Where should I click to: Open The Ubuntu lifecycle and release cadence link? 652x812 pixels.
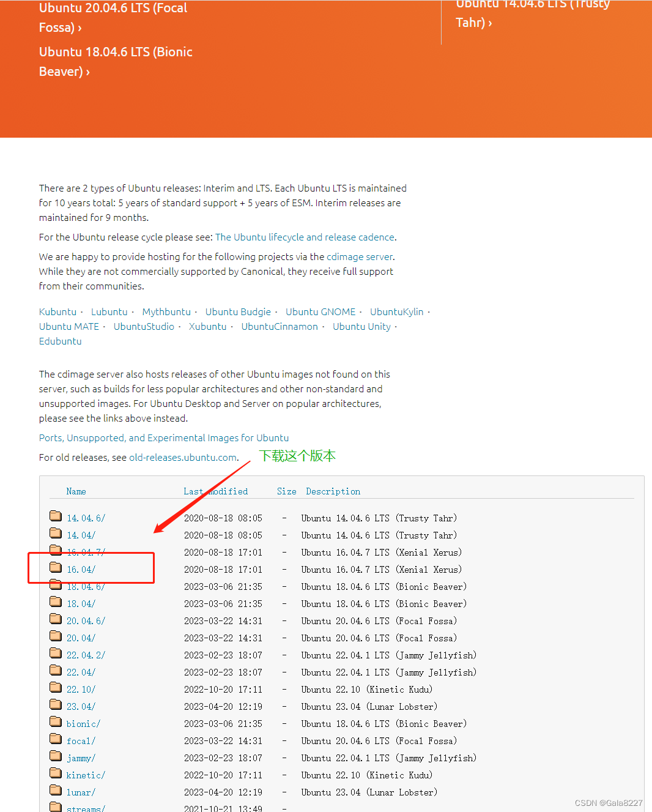pyautogui.click(x=305, y=237)
